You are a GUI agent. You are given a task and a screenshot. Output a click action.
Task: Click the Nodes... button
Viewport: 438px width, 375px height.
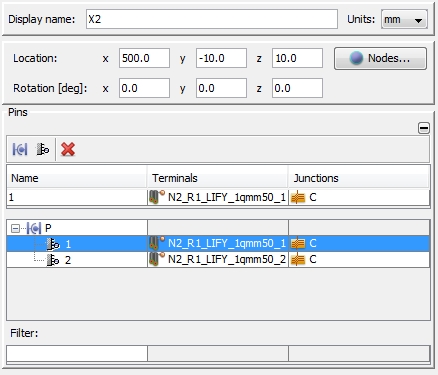click(380, 58)
